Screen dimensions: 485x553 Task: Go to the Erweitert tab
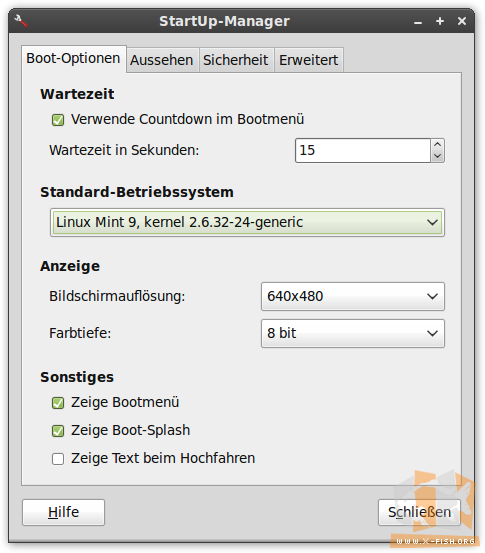point(309,60)
